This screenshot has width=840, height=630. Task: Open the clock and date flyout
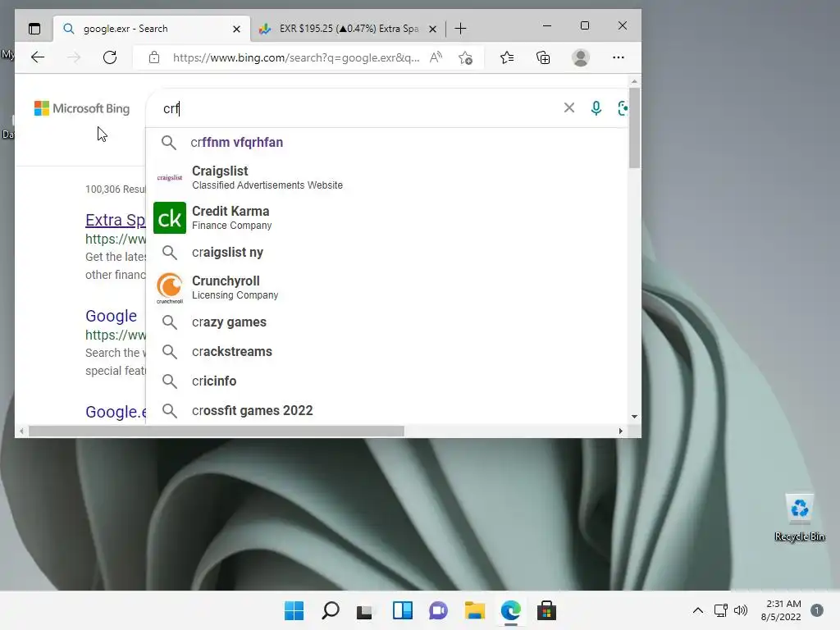click(782, 610)
